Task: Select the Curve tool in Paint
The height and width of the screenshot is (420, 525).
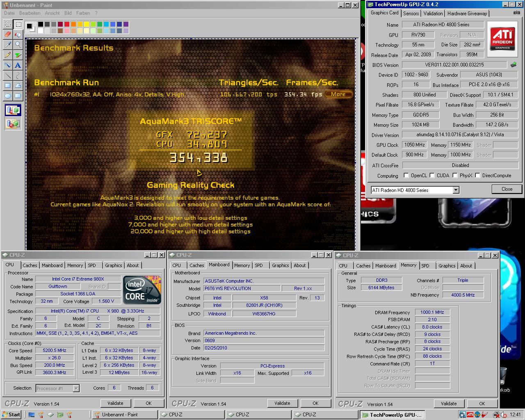Action: tap(18, 75)
